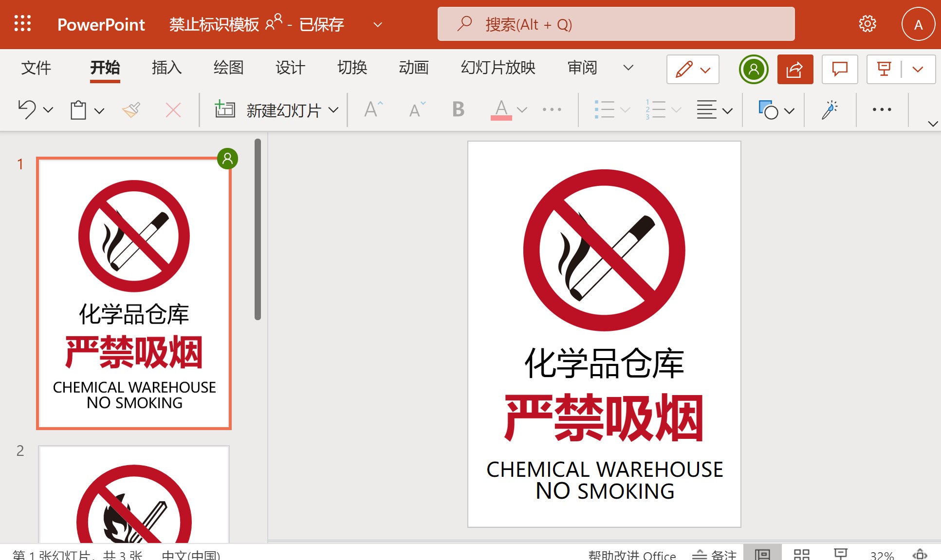The width and height of the screenshot is (941, 560).
Task: Switch to the 设计 tab
Action: point(290,68)
